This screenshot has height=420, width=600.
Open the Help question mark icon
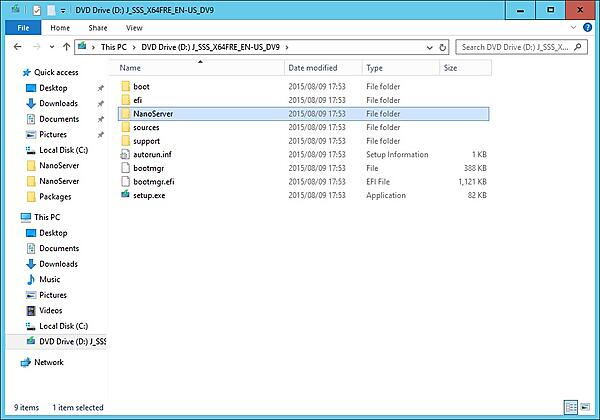[x=587, y=27]
